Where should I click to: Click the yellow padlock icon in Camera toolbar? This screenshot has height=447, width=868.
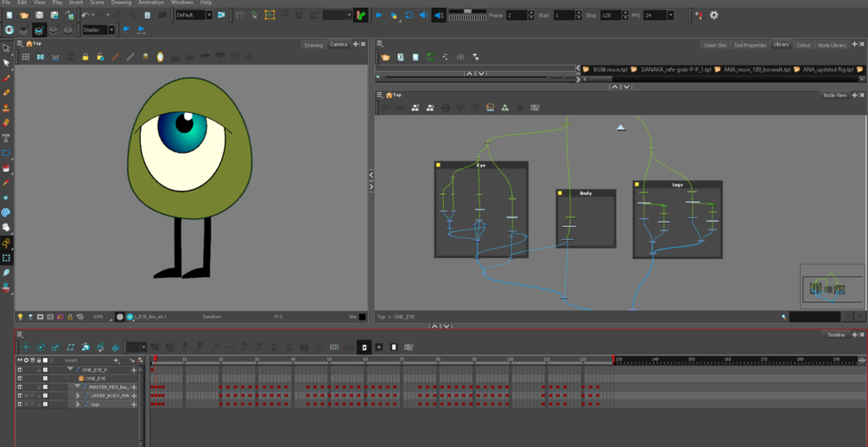(86, 56)
